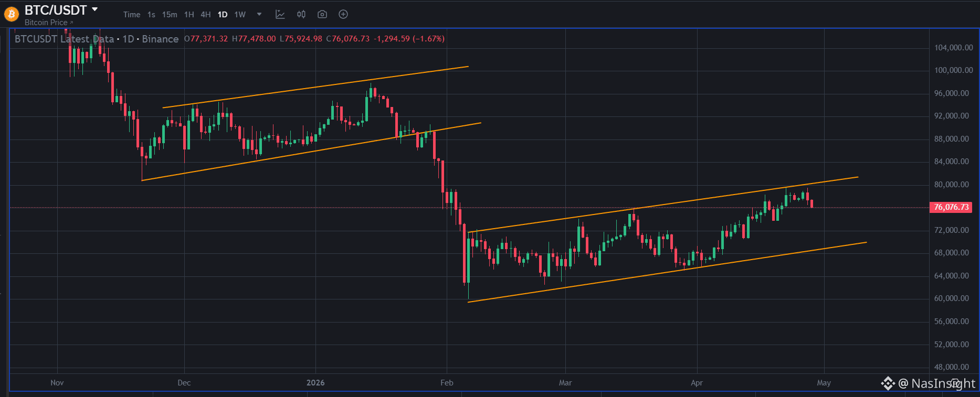Click the high value H77,478.00
The width and height of the screenshot is (980, 397).
tap(254, 39)
